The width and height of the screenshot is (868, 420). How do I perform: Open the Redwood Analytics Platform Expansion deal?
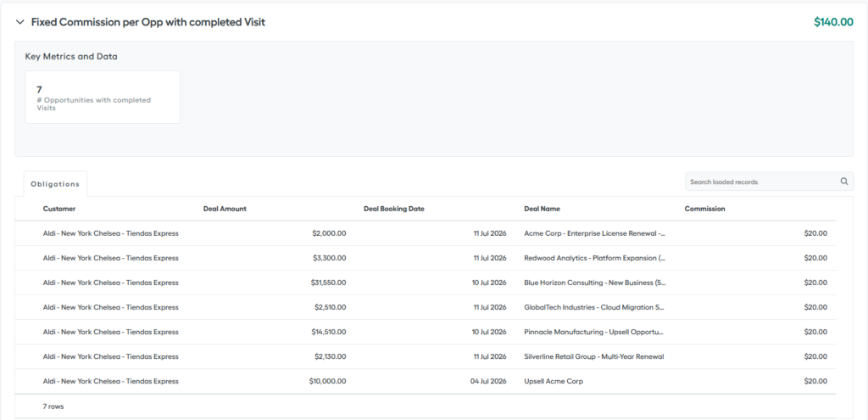point(594,258)
